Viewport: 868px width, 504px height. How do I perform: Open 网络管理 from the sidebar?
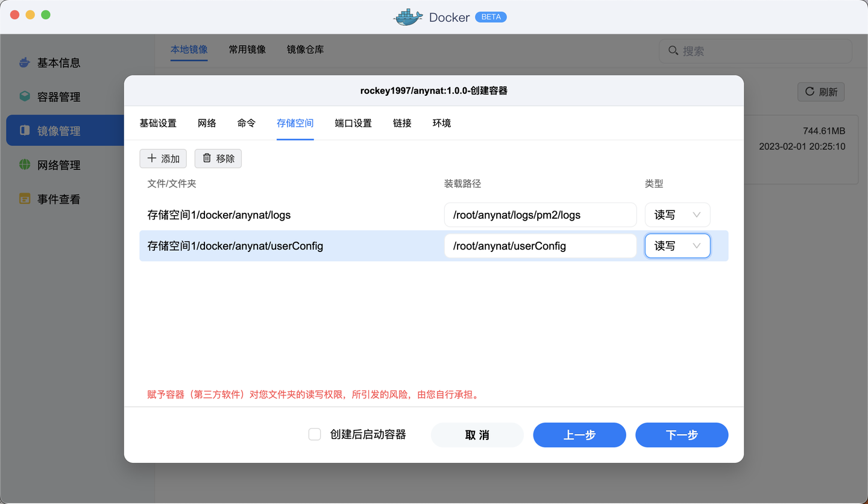coord(25,164)
